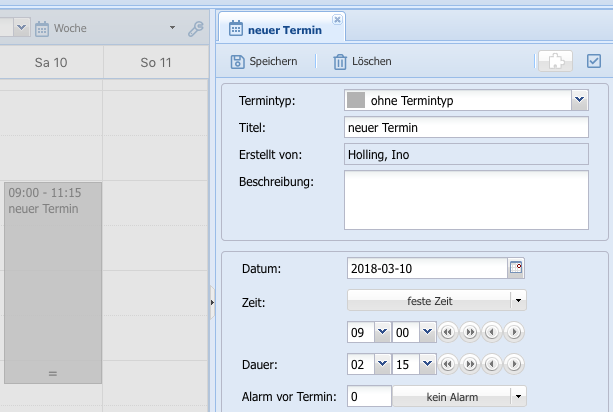Open the calendar date picker next to Datum
This screenshot has width=613, height=412.
click(x=516, y=268)
